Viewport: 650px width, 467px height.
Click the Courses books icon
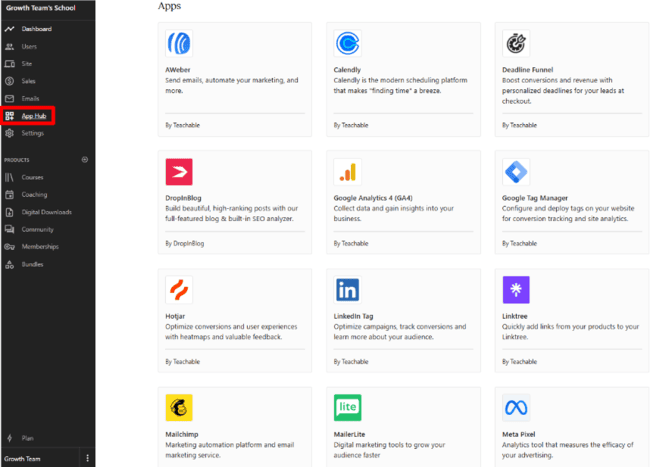10,177
